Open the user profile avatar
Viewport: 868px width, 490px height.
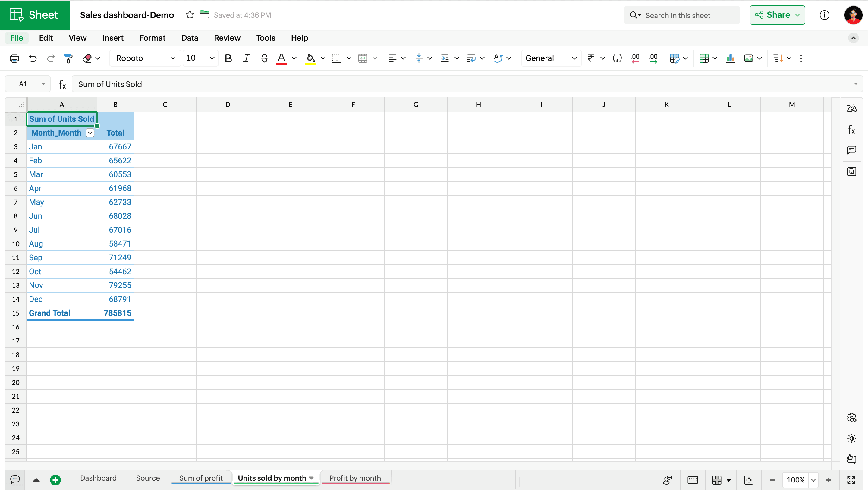pos(853,15)
